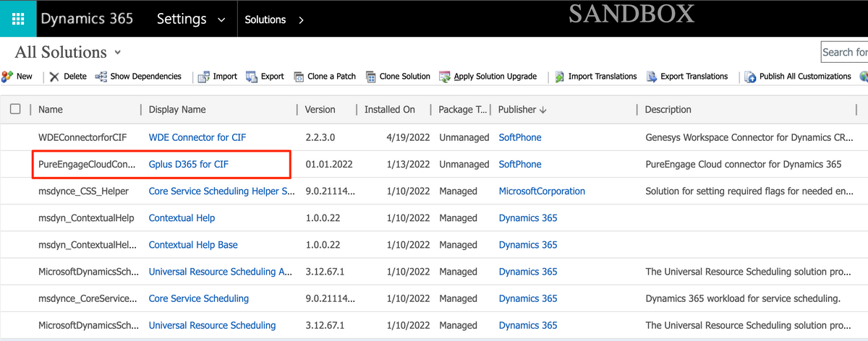The height and width of the screenshot is (341, 868).
Task: Select Solutions in the navigation bar
Action: click(265, 20)
